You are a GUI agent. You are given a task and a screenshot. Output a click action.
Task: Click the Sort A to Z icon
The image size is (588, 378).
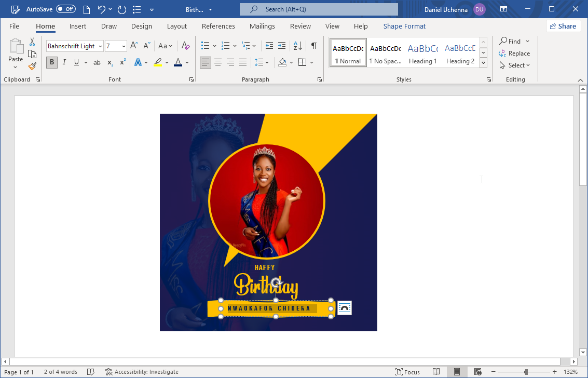click(x=297, y=46)
